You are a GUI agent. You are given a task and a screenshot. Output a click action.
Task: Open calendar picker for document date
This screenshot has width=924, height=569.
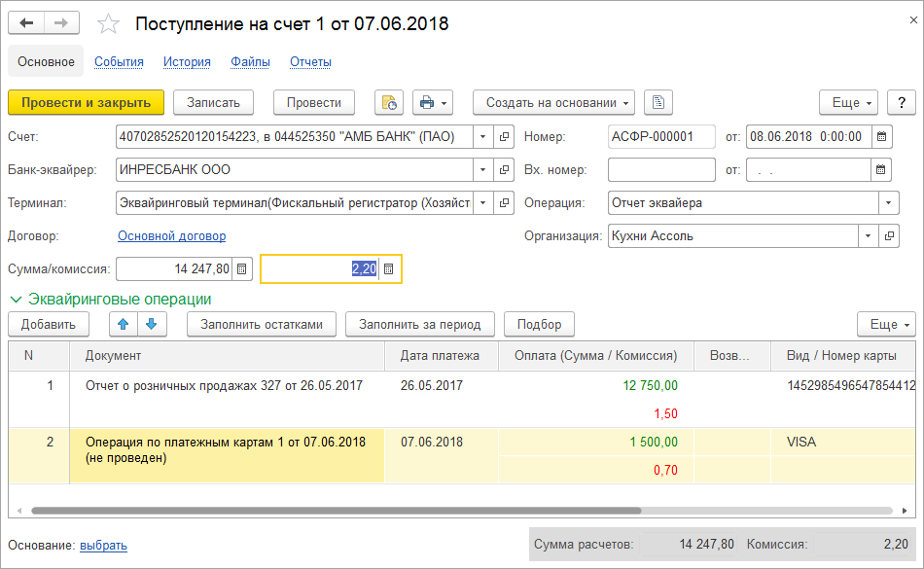[x=881, y=137]
